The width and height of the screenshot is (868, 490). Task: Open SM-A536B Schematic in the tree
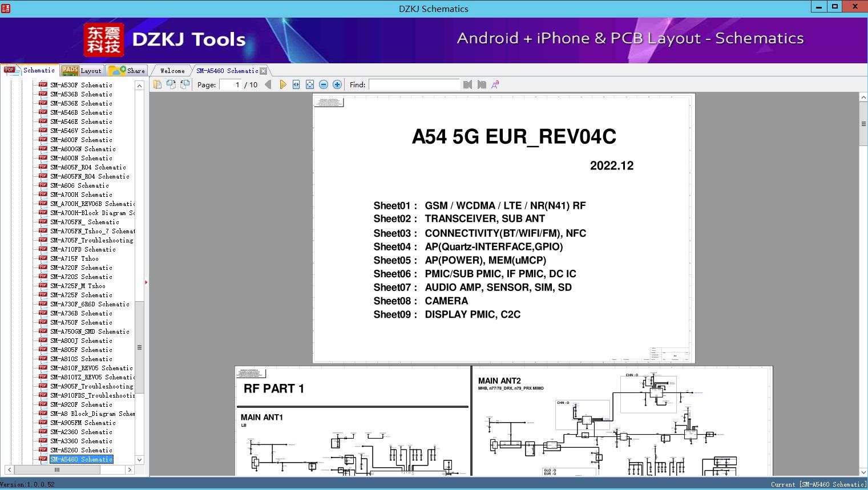[x=81, y=94]
